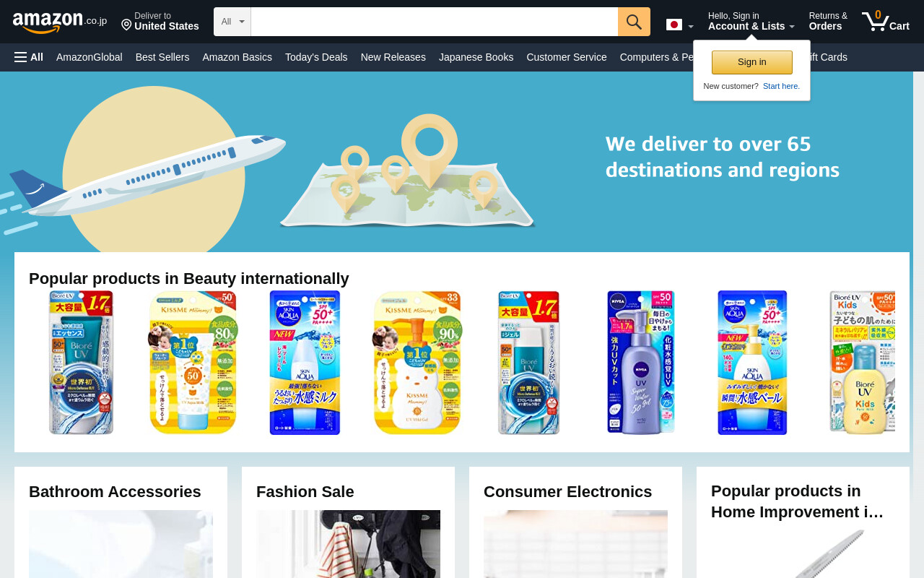Screen dimensions: 924x578
Task: Click the Start here new customer link
Action: pyautogui.click(x=781, y=86)
